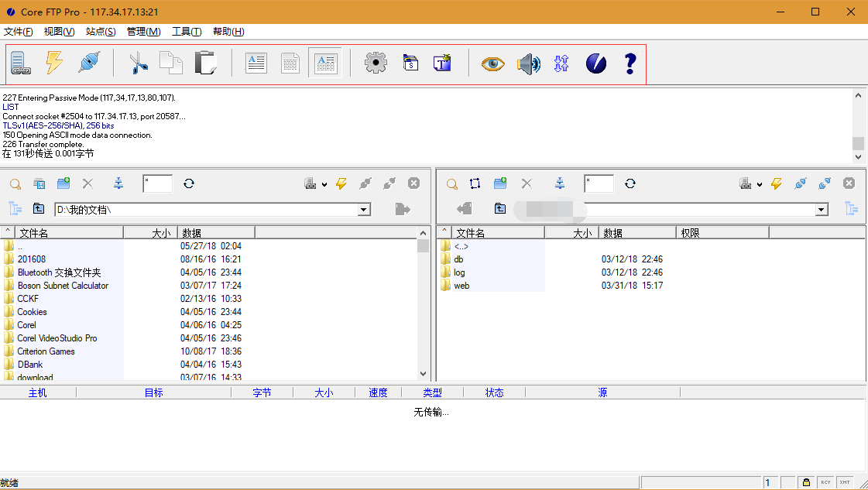Click the magnifier search icon in left pane
868x490 pixels.
click(x=15, y=183)
